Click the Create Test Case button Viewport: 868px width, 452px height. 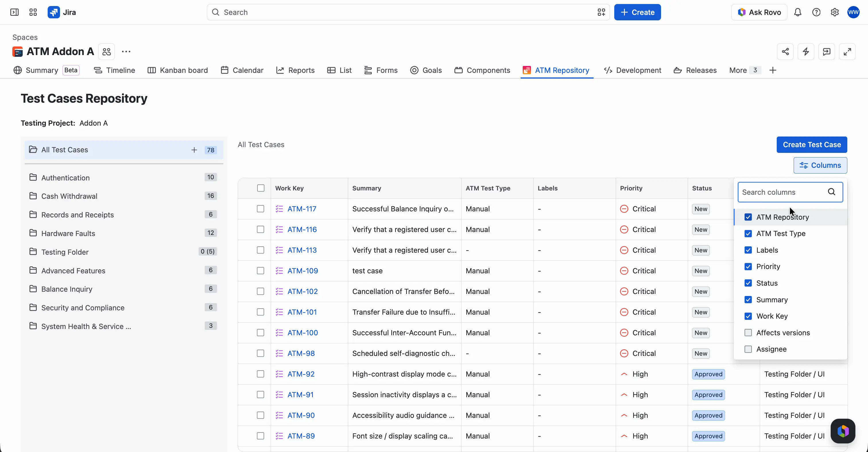812,145
